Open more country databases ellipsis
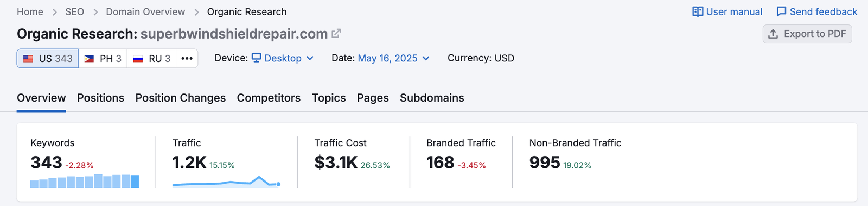Viewport: 868px width, 206px height. tap(187, 58)
